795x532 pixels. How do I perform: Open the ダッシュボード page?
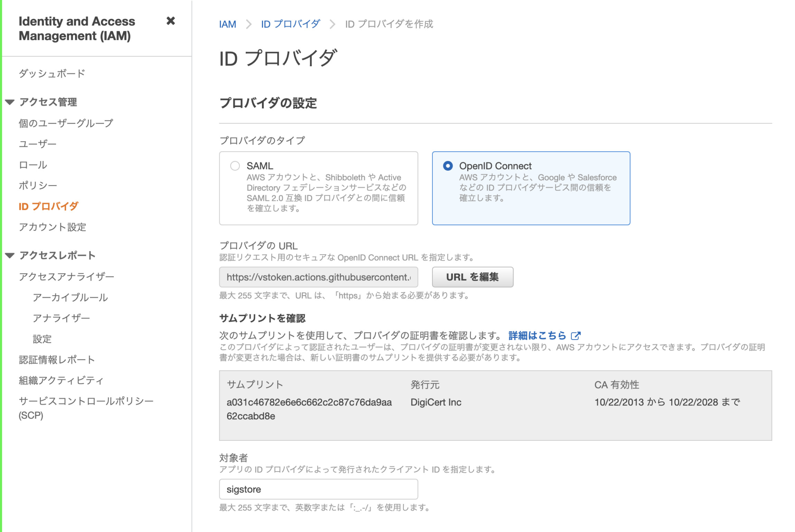tap(52, 73)
